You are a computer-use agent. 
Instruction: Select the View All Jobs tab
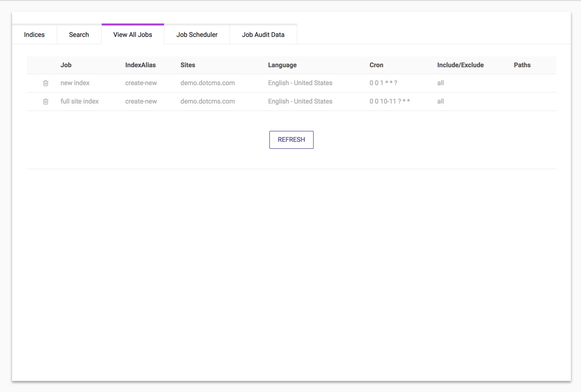tap(132, 34)
